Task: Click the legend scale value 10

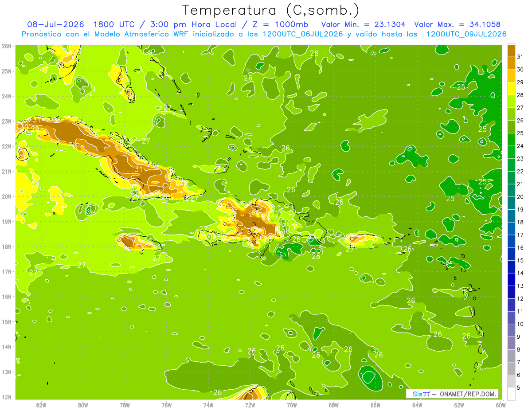Action: 520,324
